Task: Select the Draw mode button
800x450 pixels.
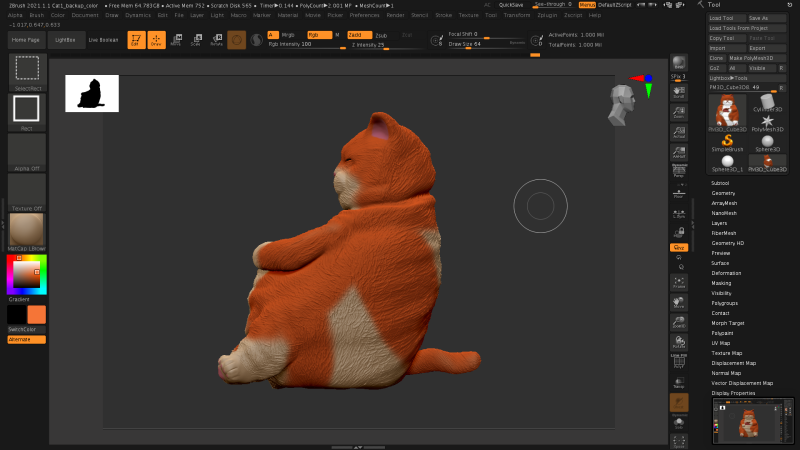Action: click(x=155, y=40)
